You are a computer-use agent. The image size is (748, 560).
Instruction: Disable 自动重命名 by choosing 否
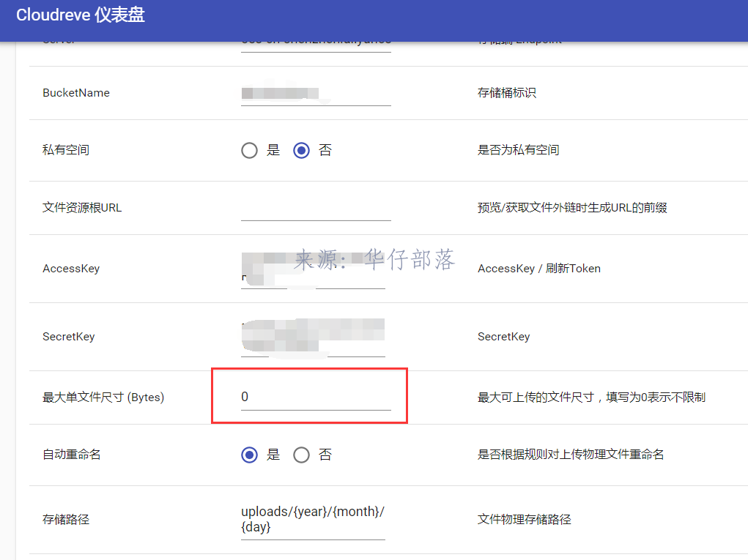[x=301, y=455]
